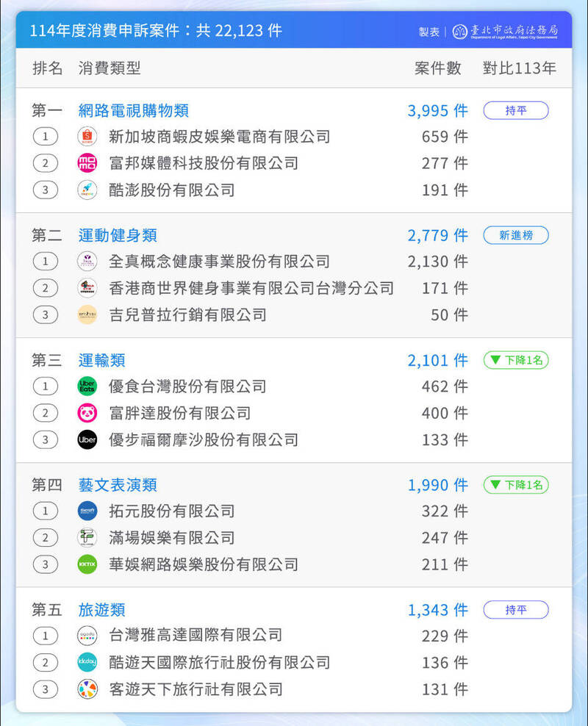Click the 3,995 件 total count

coord(437,110)
